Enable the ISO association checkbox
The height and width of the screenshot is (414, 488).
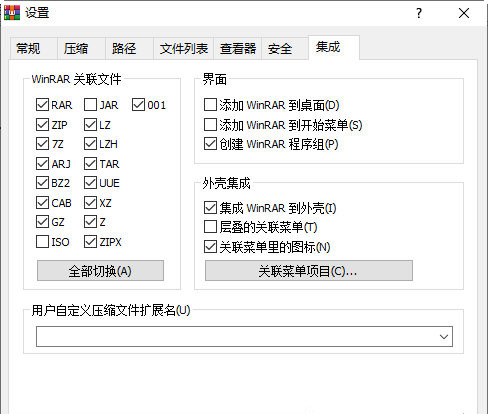pyautogui.click(x=42, y=242)
